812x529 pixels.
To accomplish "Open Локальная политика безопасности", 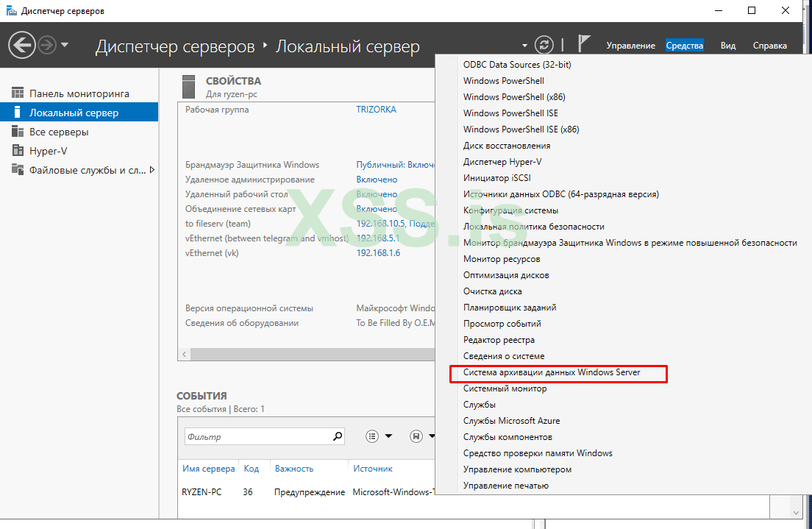I will (534, 227).
